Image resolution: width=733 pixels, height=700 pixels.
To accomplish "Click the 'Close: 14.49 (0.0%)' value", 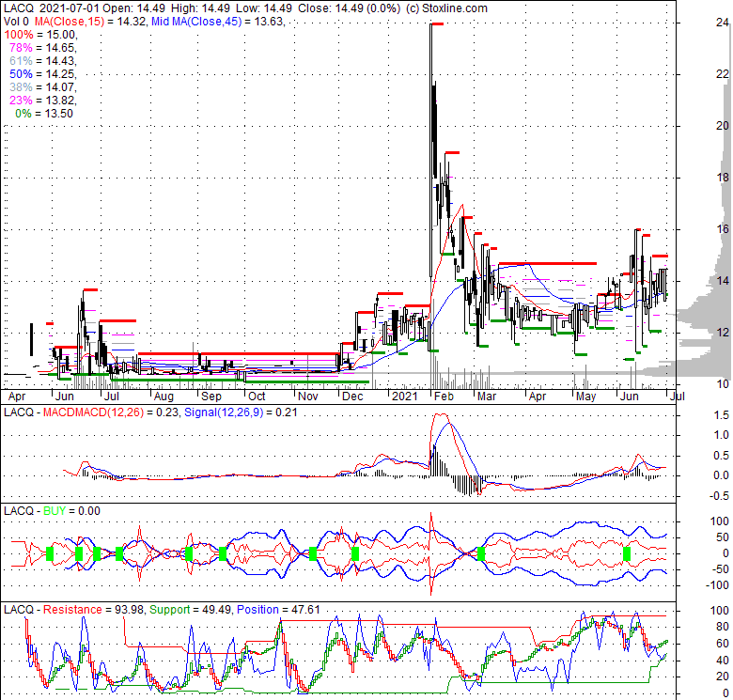I will click(x=350, y=8).
